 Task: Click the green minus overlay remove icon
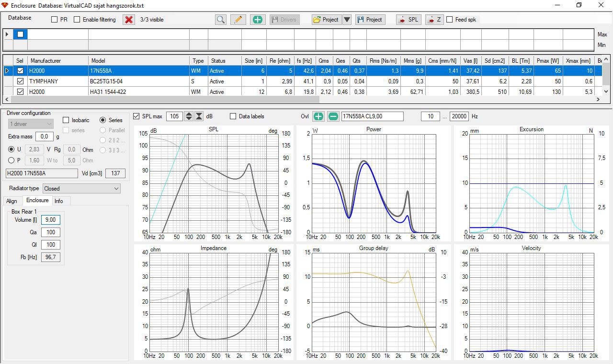pos(333,116)
